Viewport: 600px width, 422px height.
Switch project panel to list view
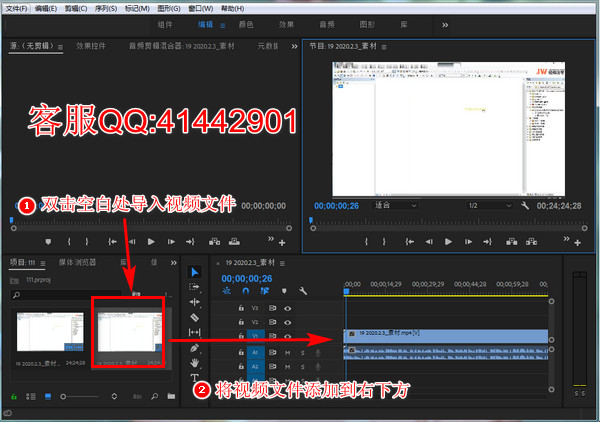click(x=31, y=396)
